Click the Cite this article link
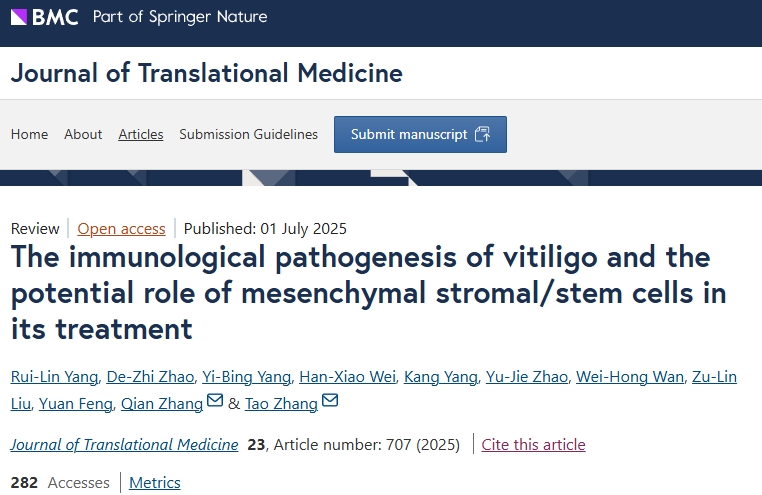 click(x=533, y=445)
